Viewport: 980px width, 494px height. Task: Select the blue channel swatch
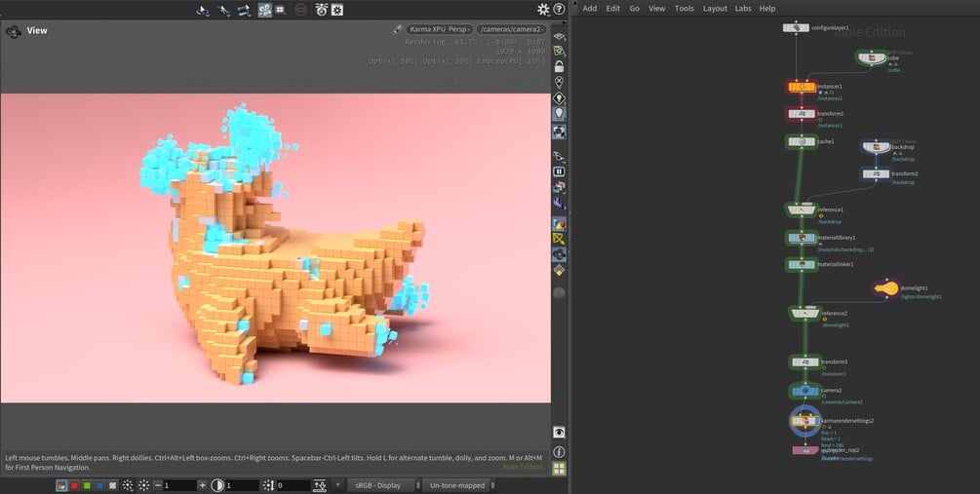click(100, 485)
